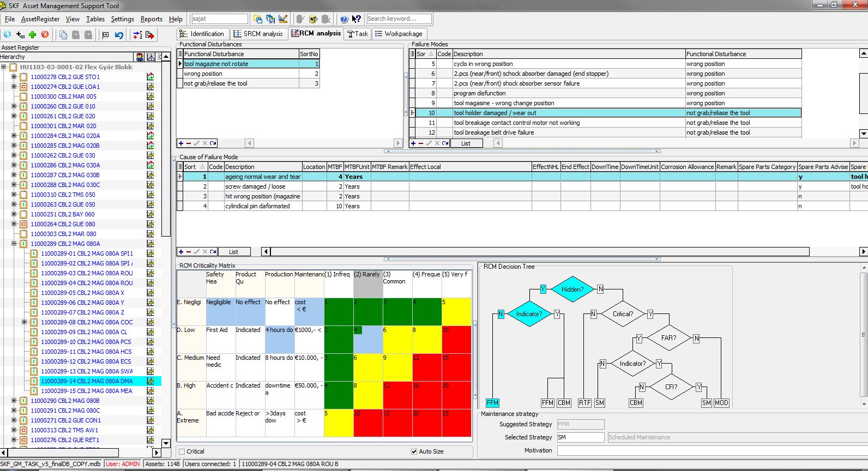Expand the 11000264 CBL2 GUE 080 node
The height and width of the screenshot is (471, 868).
(14, 224)
